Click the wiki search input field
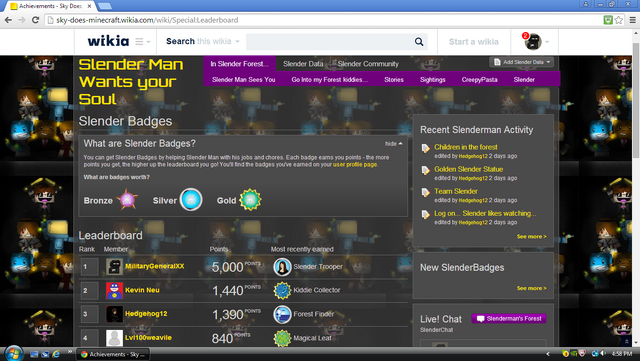The height and width of the screenshot is (361, 640). [x=330, y=42]
